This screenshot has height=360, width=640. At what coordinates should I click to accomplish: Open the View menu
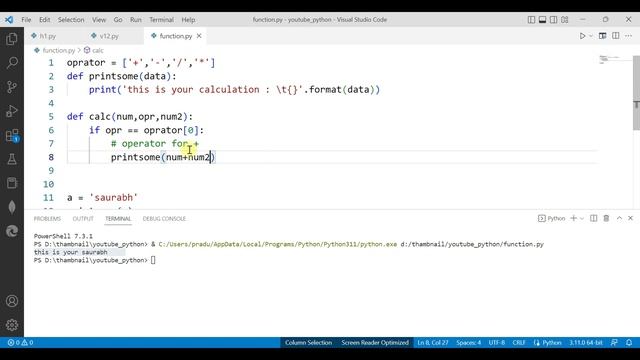(x=99, y=20)
